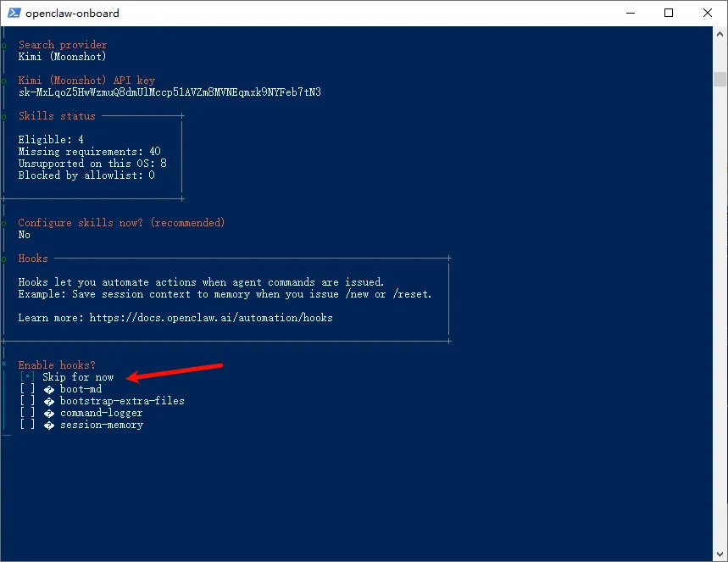Click the Hooks let you automate description line

pos(201,282)
